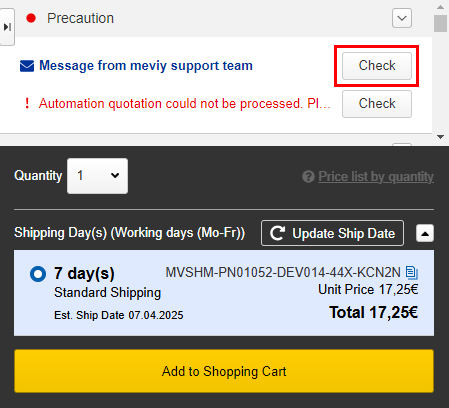Viewport: 449px width, 408px height.
Task: Click the red exclamation warning icon
Action: point(27,103)
